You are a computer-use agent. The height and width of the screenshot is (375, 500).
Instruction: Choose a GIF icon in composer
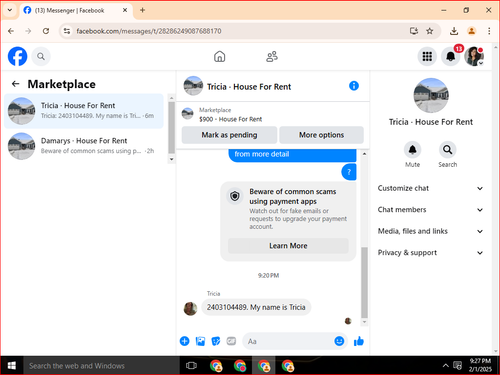pyautogui.click(x=231, y=341)
